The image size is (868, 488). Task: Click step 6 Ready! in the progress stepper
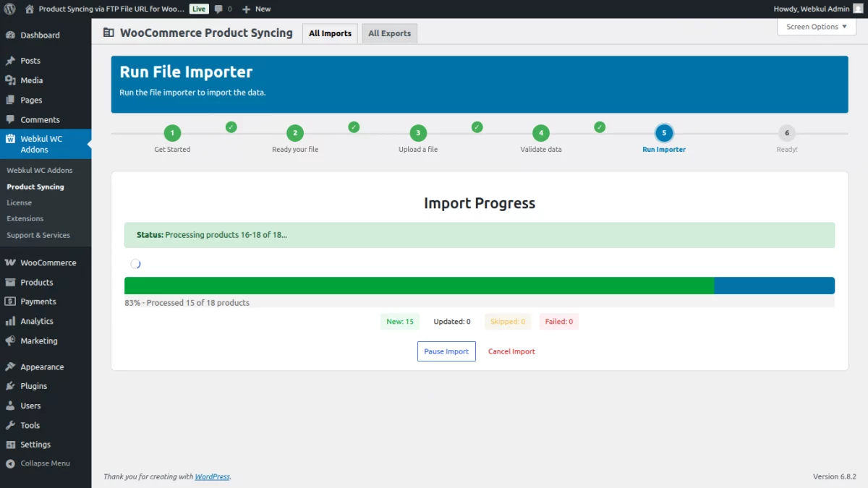pyautogui.click(x=786, y=133)
